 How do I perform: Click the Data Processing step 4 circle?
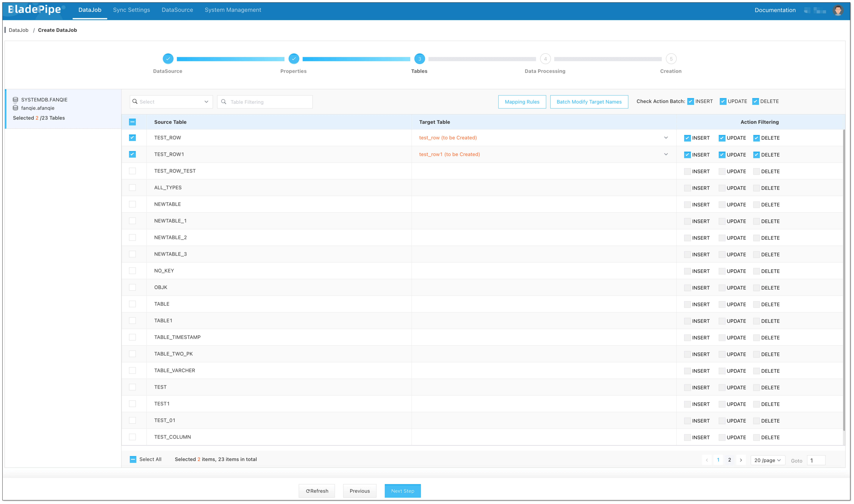[x=545, y=59]
